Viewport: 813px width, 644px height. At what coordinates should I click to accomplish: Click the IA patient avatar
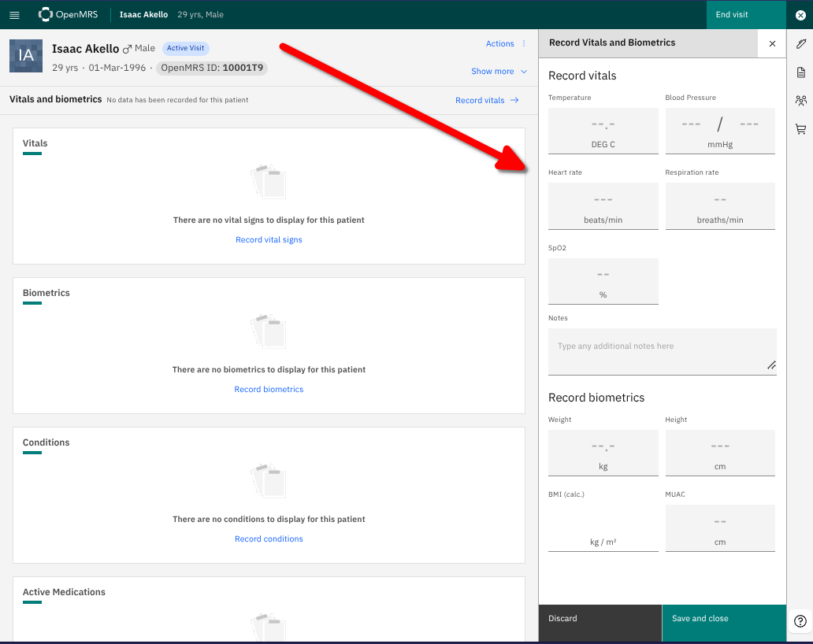26,56
